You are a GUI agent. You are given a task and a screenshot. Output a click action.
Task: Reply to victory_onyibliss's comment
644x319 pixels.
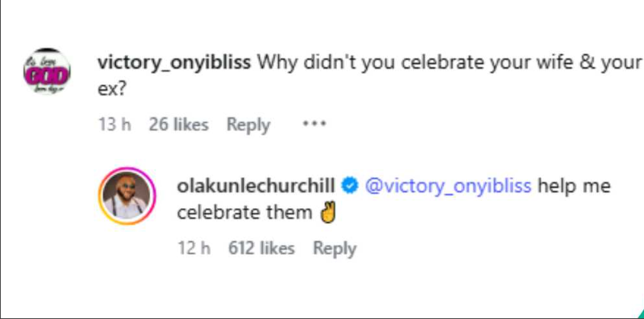click(248, 124)
